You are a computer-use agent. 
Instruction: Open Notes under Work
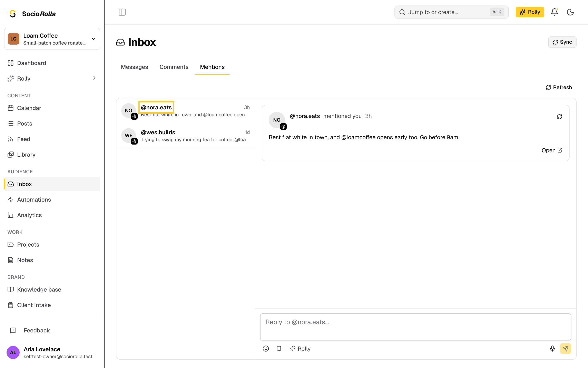(x=52, y=260)
